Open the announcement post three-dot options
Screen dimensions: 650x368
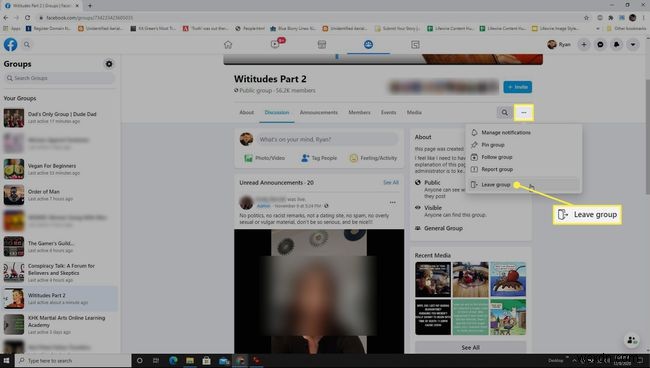coord(392,202)
